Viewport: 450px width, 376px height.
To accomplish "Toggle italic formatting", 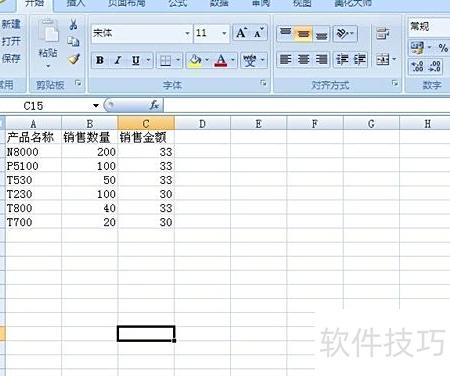I will (x=117, y=60).
